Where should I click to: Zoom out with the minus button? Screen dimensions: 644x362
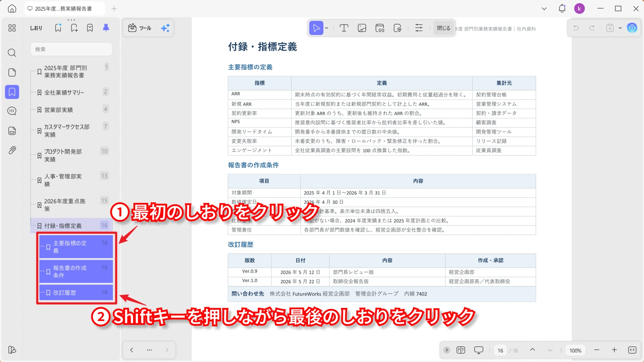click(x=597, y=350)
